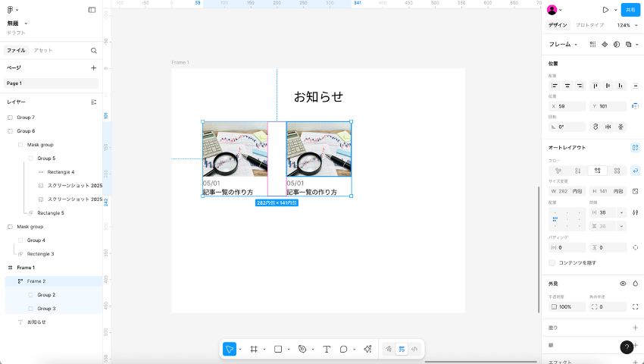Rotate the selection 90 degrees icon

(x=596, y=127)
